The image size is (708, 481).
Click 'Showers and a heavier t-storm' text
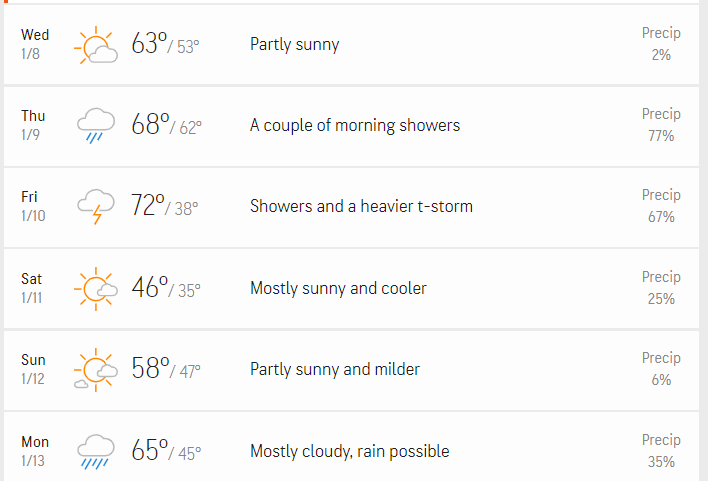pyautogui.click(x=361, y=206)
